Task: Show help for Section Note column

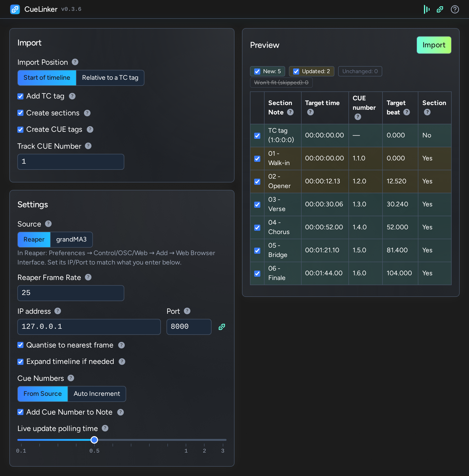Action: click(290, 112)
